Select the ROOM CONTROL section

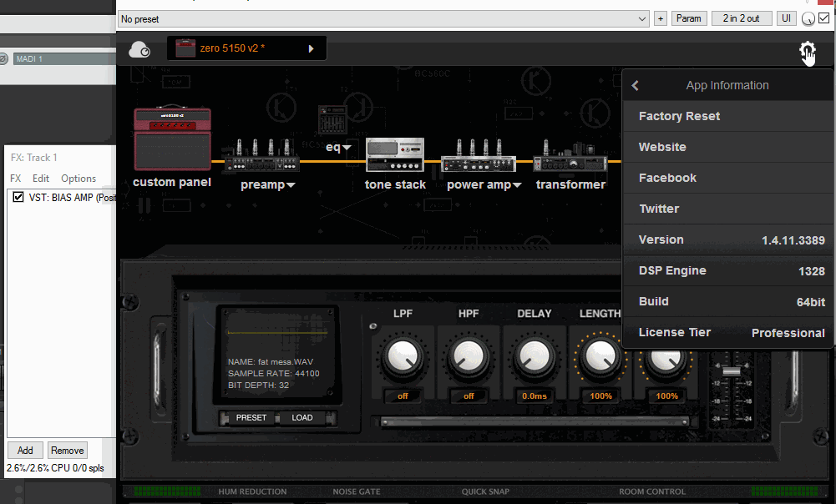coord(652,491)
